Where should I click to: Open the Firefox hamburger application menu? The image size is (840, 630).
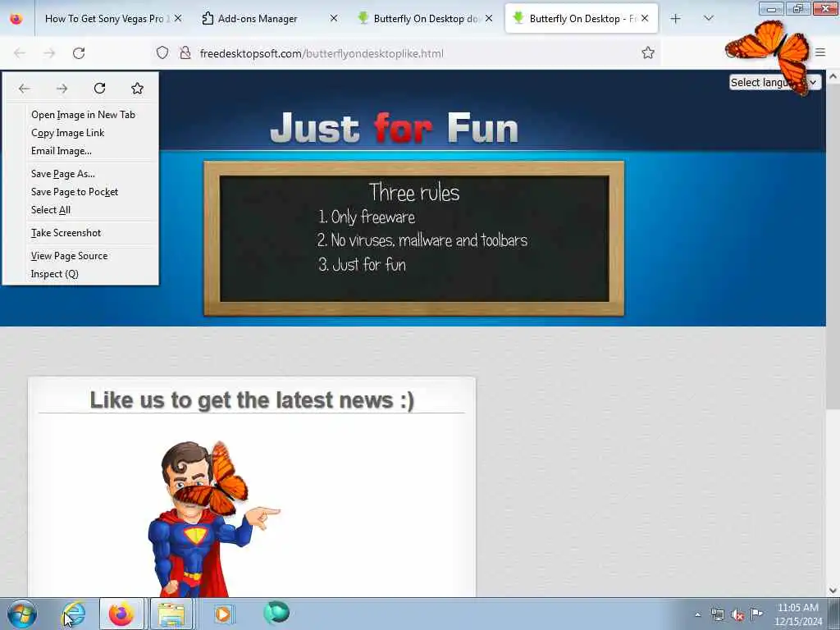(x=820, y=52)
